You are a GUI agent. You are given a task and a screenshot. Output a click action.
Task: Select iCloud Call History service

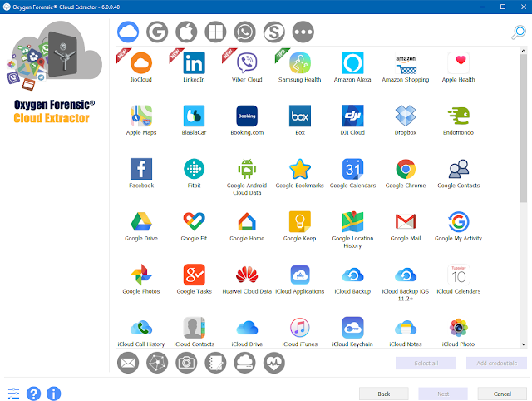pyautogui.click(x=141, y=332)
